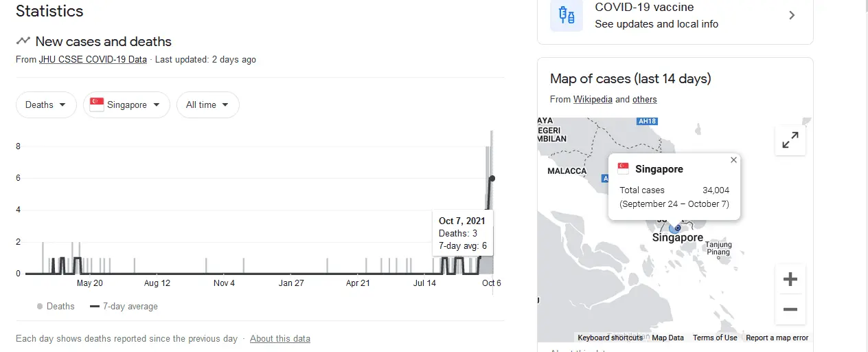Open COVID-19 vaccine chevron arrow
Viewport: 868px width, 352px height.
792,15
